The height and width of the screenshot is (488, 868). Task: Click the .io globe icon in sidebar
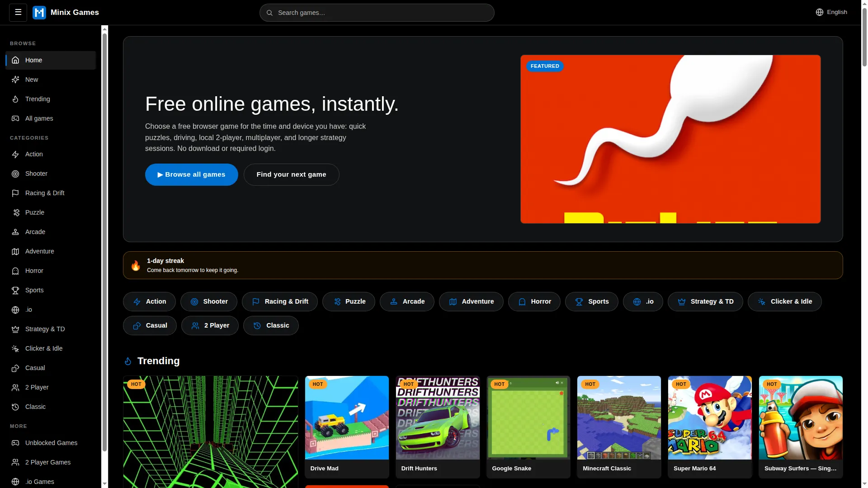[15, 310]
